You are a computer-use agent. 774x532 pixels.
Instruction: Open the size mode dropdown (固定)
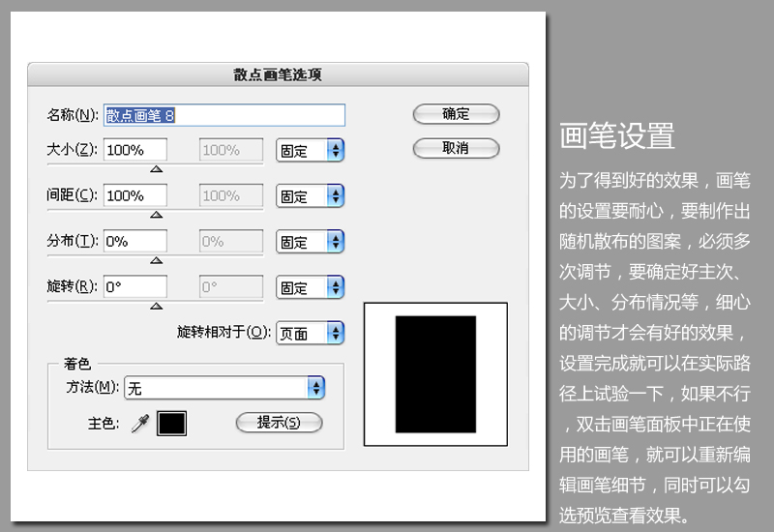pos(310,150)
